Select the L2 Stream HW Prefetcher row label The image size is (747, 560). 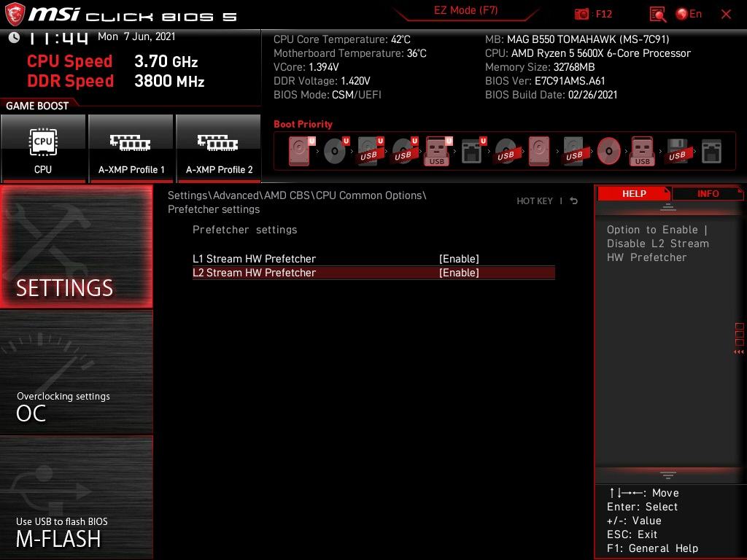(x=254, y=273)
